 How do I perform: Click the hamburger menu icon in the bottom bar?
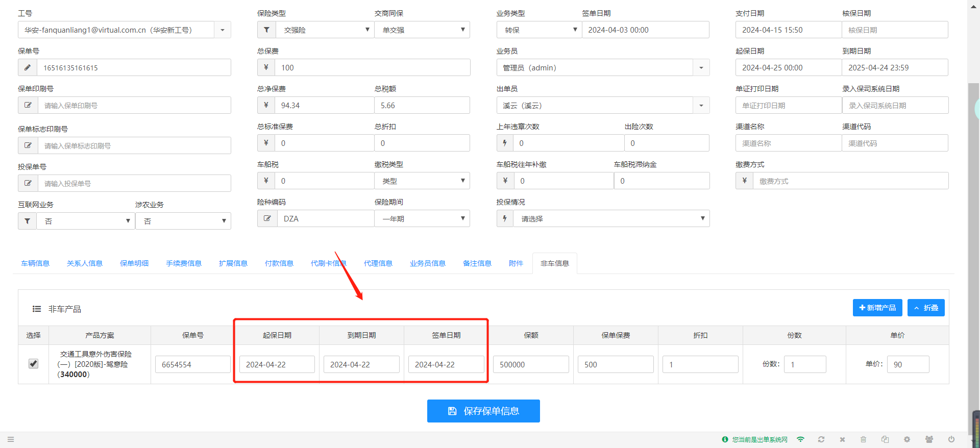11,439
